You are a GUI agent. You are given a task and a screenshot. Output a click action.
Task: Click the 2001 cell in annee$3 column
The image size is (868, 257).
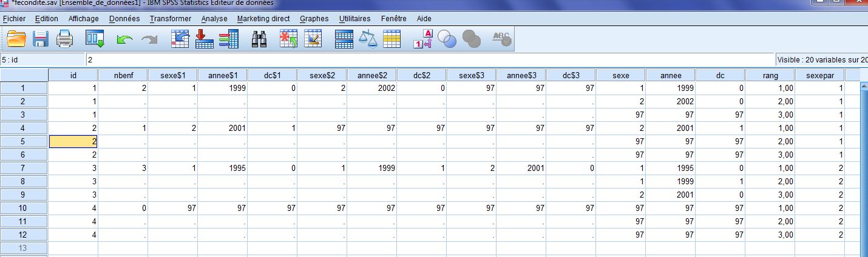521,168
